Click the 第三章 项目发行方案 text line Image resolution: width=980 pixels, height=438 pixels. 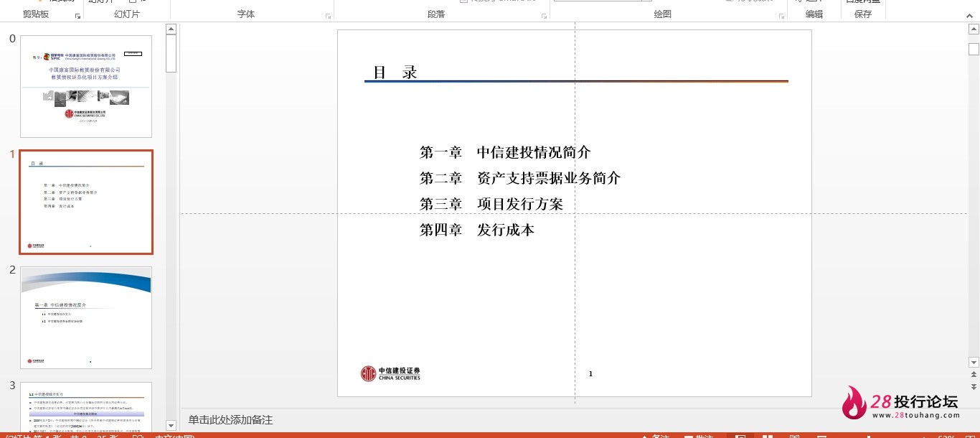click(x=491, y=204)
